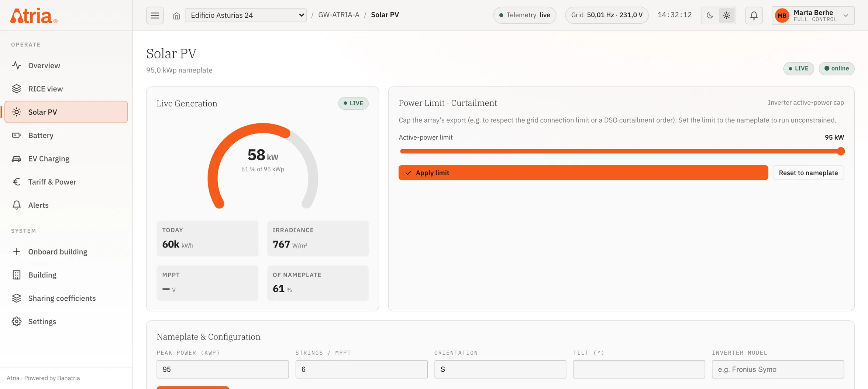Focus the Inverter Model field
The width and height of the screenshot is (868, 389).
pyautogui.click(x=778, y=369)
